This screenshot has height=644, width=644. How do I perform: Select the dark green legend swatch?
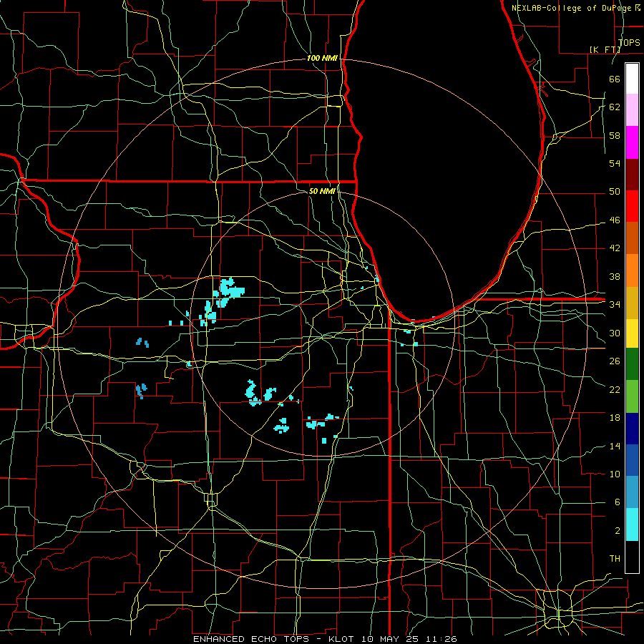coord(632,364)
